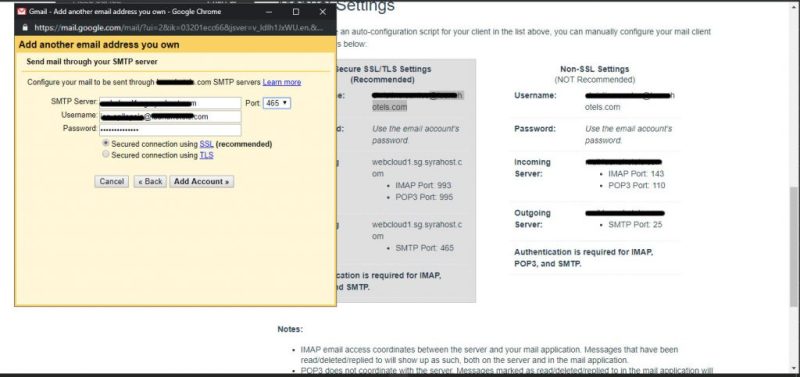Open the Learn more link
This screenshot has width=800, height=377.
click(282, 82)
